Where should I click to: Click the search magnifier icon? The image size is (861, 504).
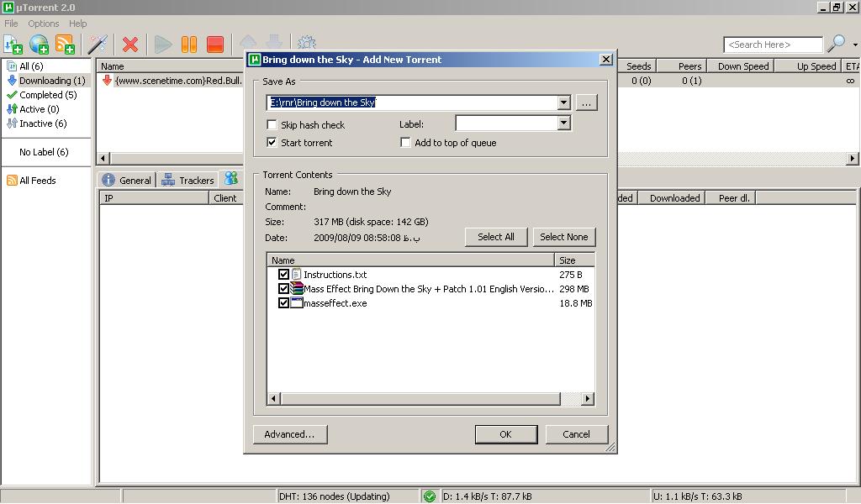pos(837,44)
